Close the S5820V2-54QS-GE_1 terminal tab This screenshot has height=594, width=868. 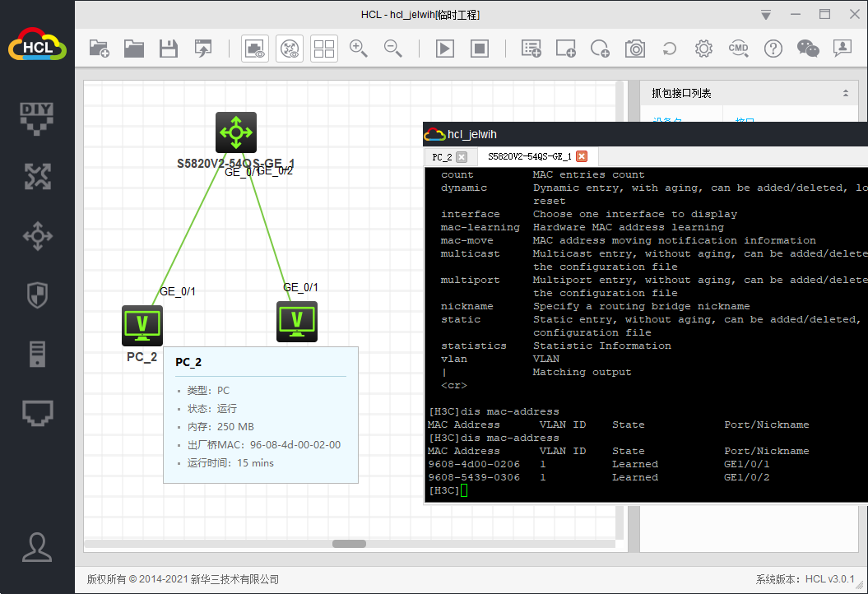582,156
